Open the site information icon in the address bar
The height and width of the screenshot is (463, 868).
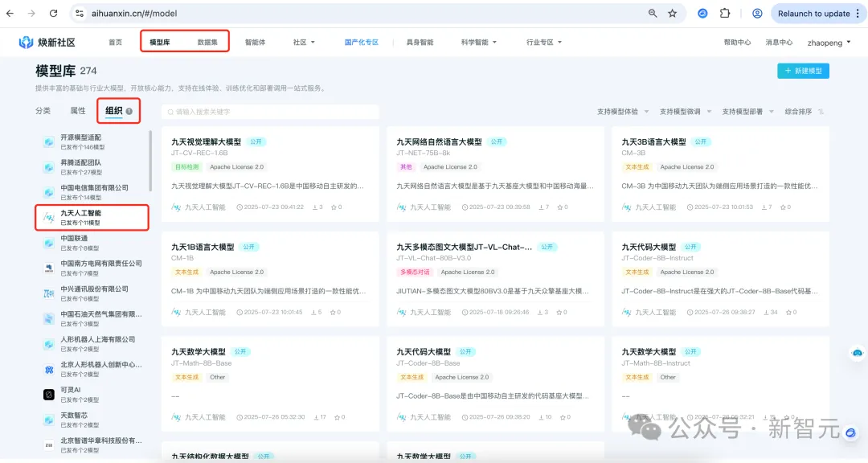[x=80, y=14]
